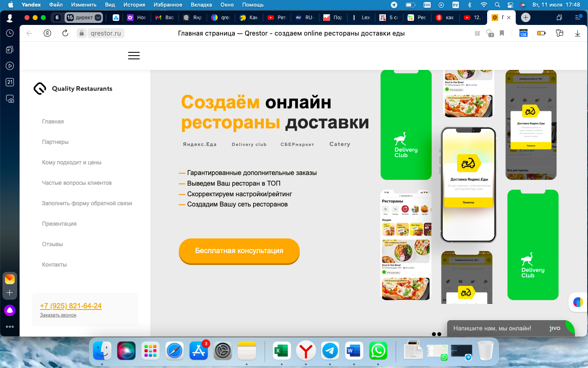Screen dimensions: 588x368
Task: Close the active Qrestor tab
Action: click(509, 18)
